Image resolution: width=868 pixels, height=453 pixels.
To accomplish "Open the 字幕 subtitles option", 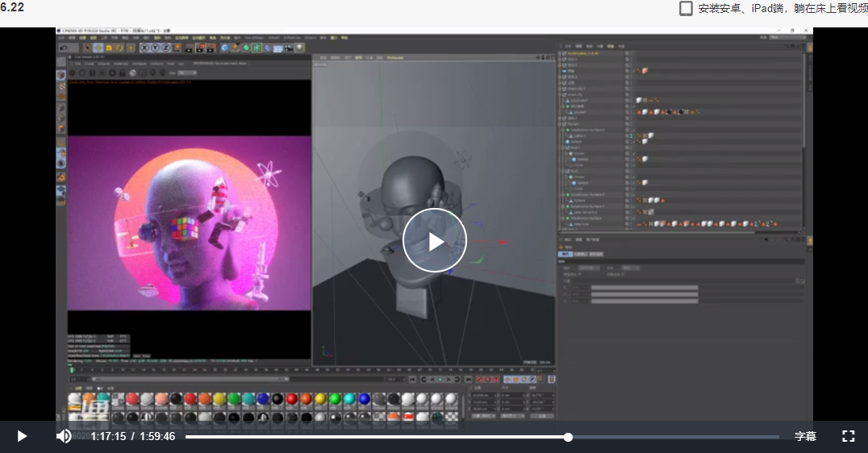I will [805, 436].
